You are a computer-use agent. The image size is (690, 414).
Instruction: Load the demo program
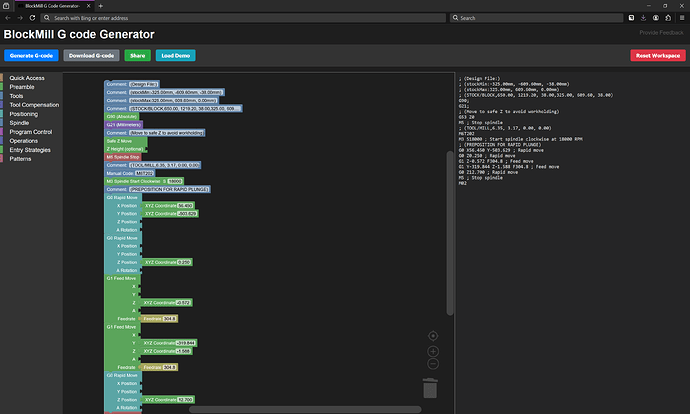(x=176, y=55)
